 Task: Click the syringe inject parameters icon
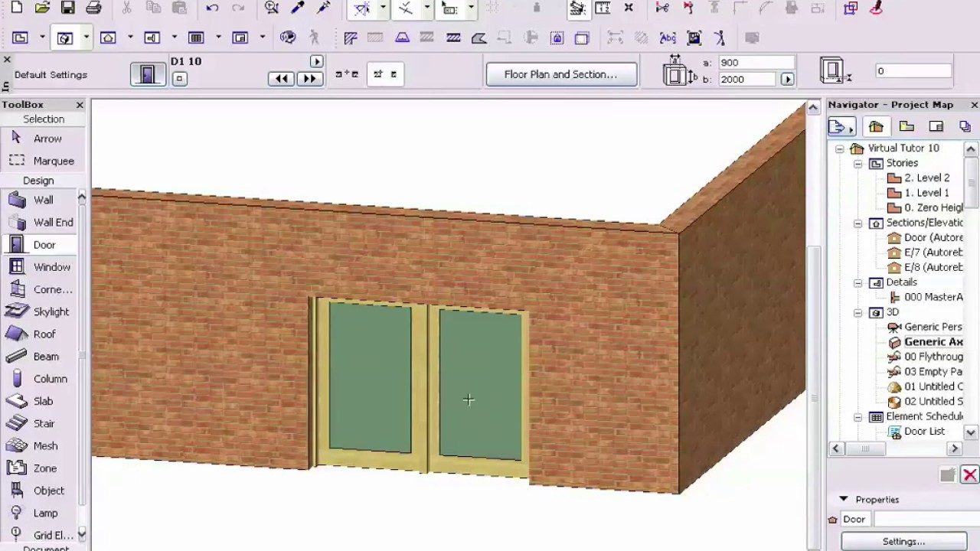(324, 8)
